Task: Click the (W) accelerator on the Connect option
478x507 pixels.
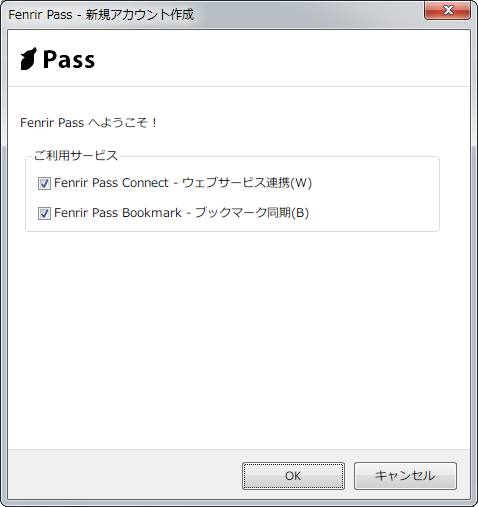Action: (x=301, y=183)
